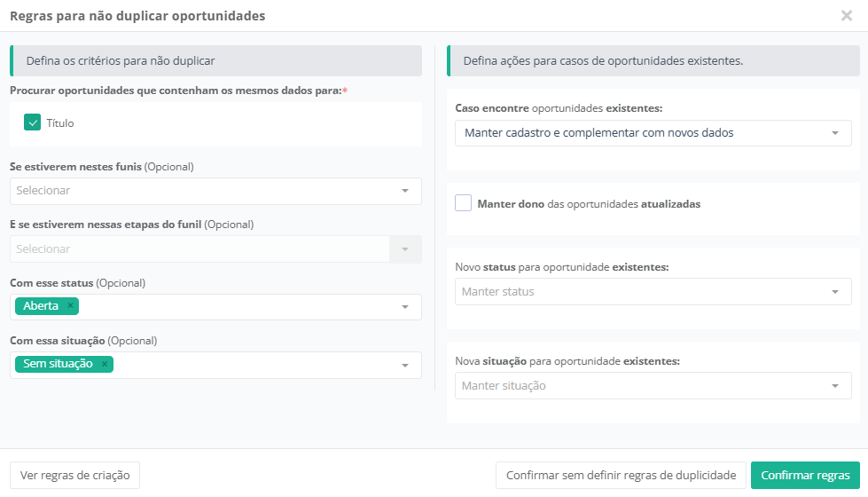Uncheck the Título checkbox
Viewport: 868px width, 497px height.
pos(33,123)
